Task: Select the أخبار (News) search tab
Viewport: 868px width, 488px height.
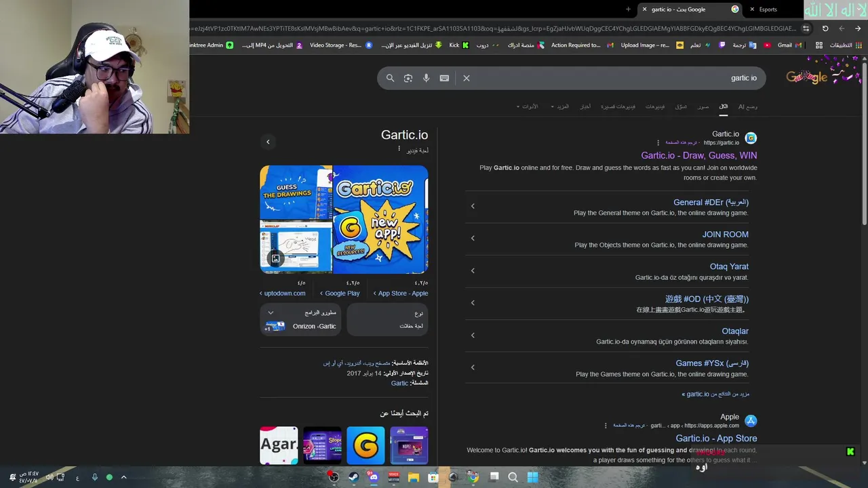Action: tap(585, 106)
